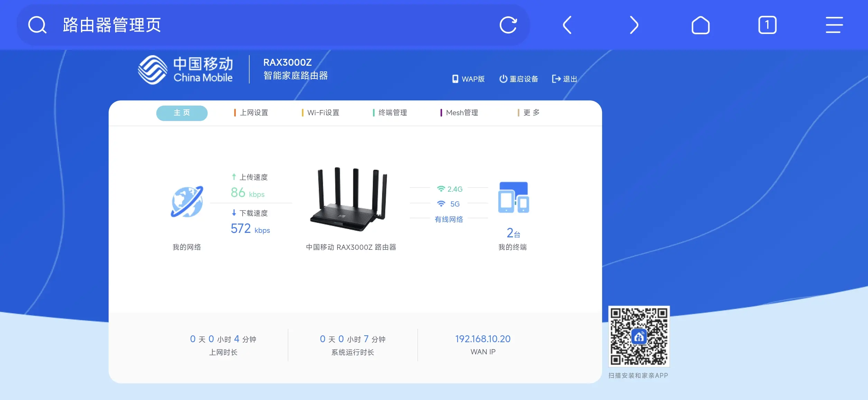Open the Wi-Fi设置 tab
This screenshot has width=868, height=400.
(321, 113)
